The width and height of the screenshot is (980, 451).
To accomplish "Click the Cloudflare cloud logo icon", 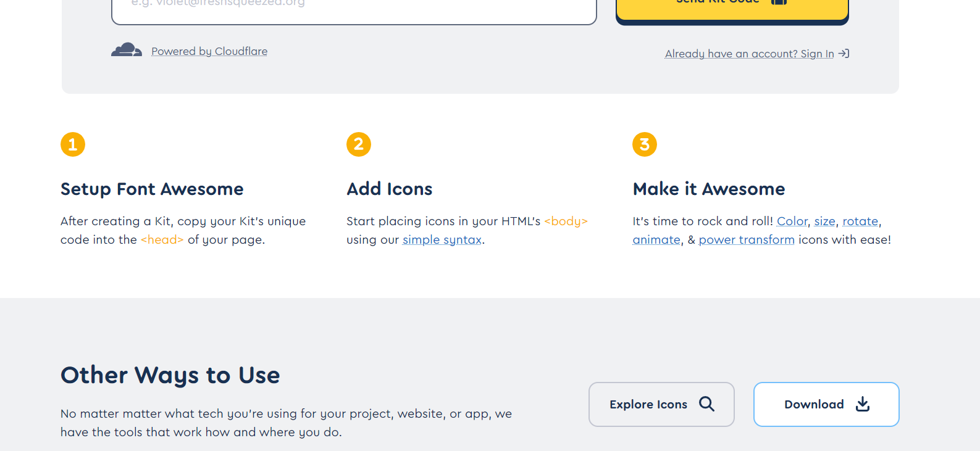I will tap(127, 50).
